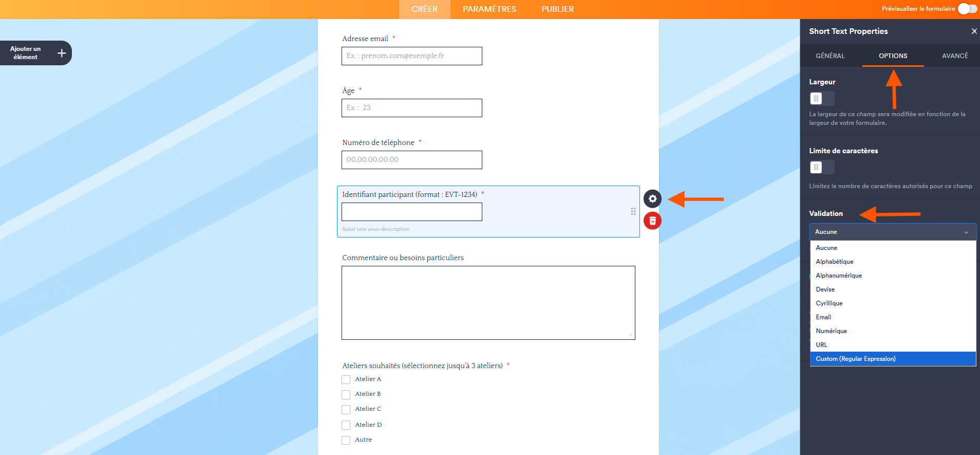Image resolution: width=980 pixels, height=455 pixels.
Task: Click the Ateliers souhaités question label
Action: click(x=423, y=366)
